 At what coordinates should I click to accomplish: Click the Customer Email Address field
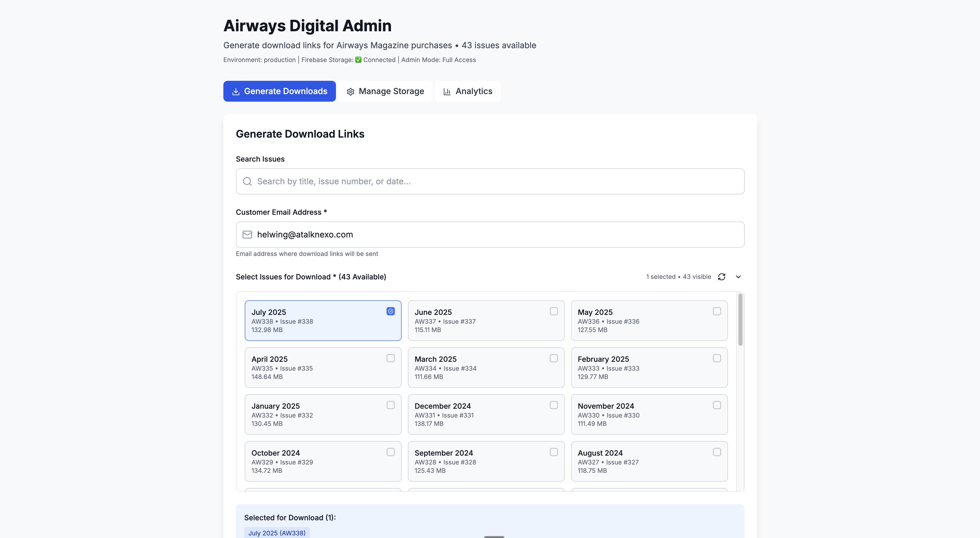coord(495,235)
